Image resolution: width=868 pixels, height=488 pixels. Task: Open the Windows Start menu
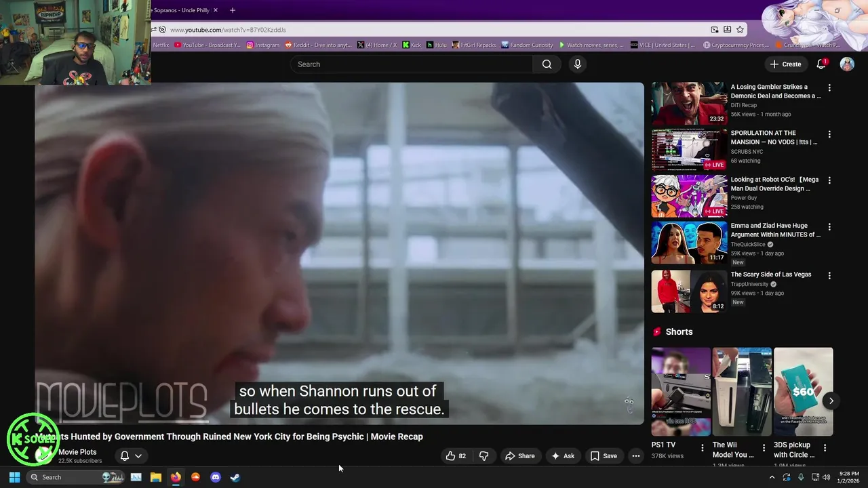(x=14, y=477)
